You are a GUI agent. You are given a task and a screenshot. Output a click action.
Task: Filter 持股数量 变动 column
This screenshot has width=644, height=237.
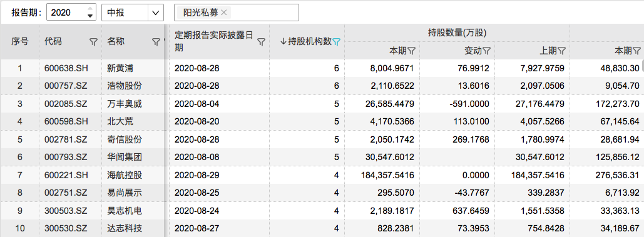[486, 51]
